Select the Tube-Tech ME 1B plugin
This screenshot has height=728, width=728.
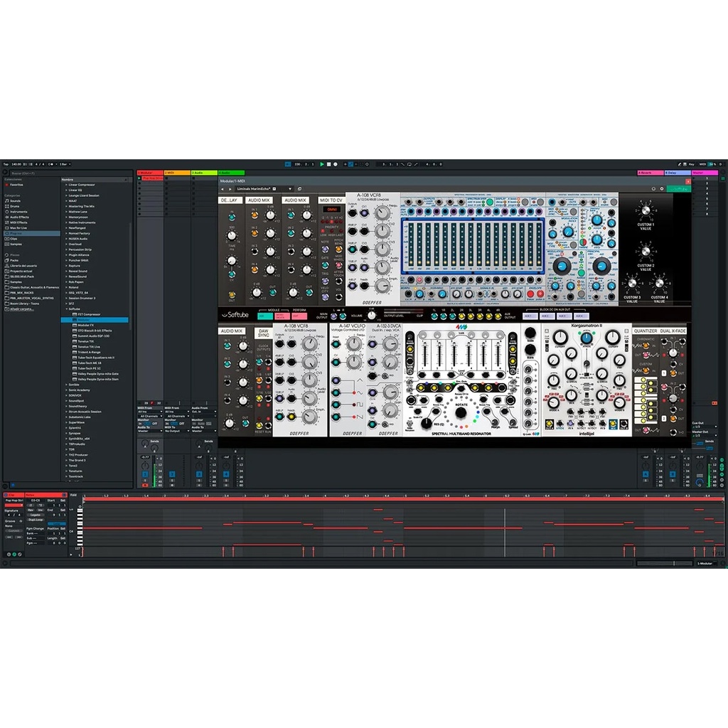[89, 363]
